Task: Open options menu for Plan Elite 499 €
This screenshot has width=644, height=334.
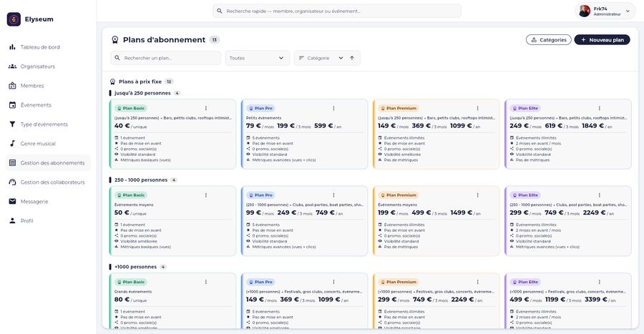Action: pos(599,282)
